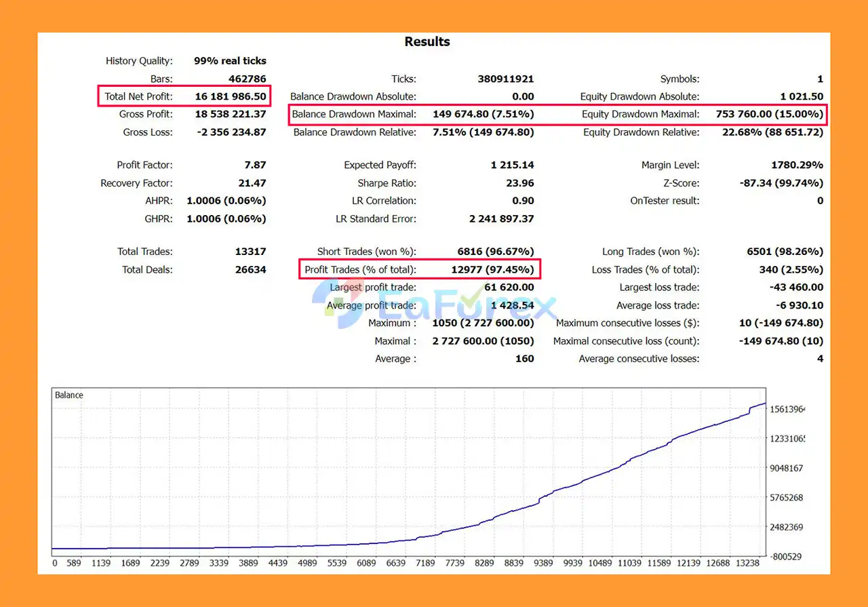Click the Ticks value 380911921
The height and width of the screenshot is (607, 868).
(x=506, y=79)
